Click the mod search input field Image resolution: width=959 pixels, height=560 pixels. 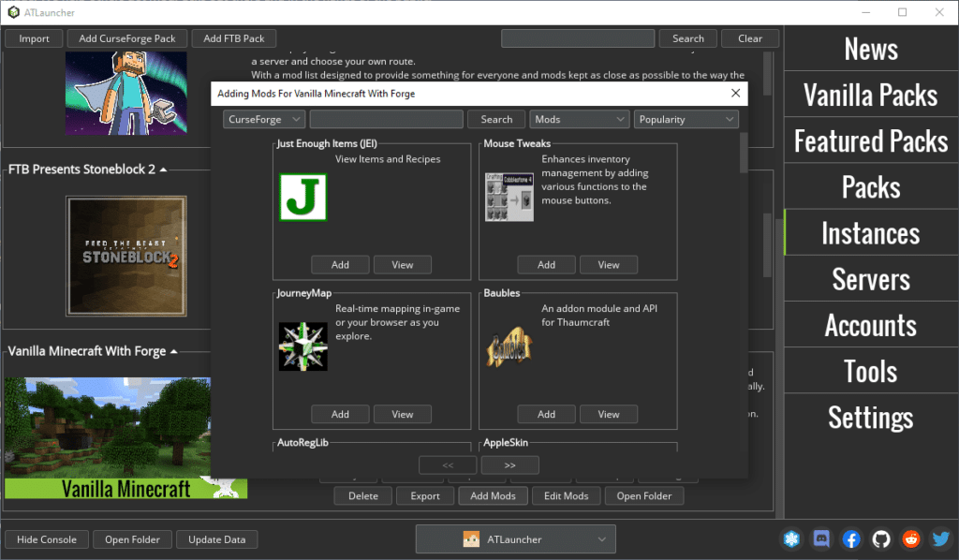[386, 119]
